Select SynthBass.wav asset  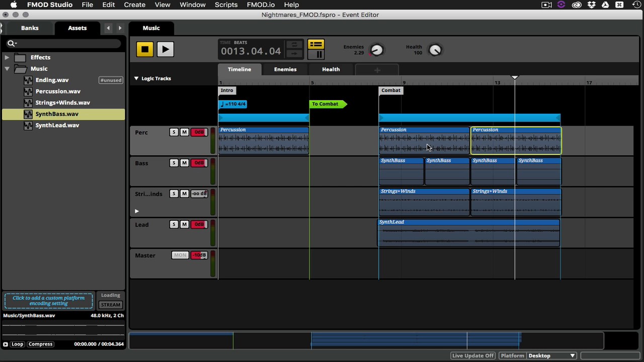63,114
